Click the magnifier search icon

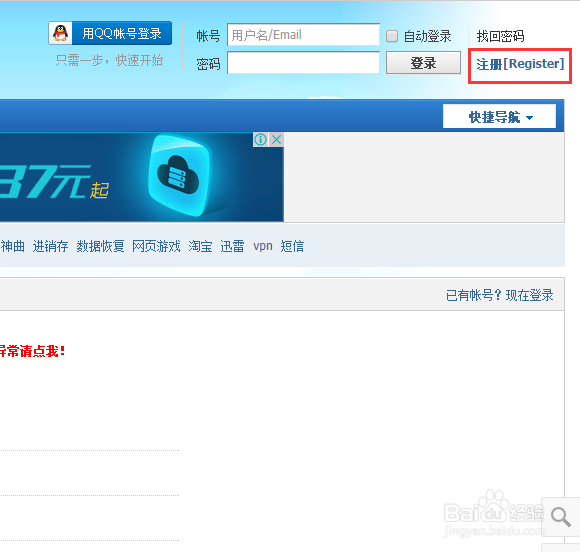[561, 516]
